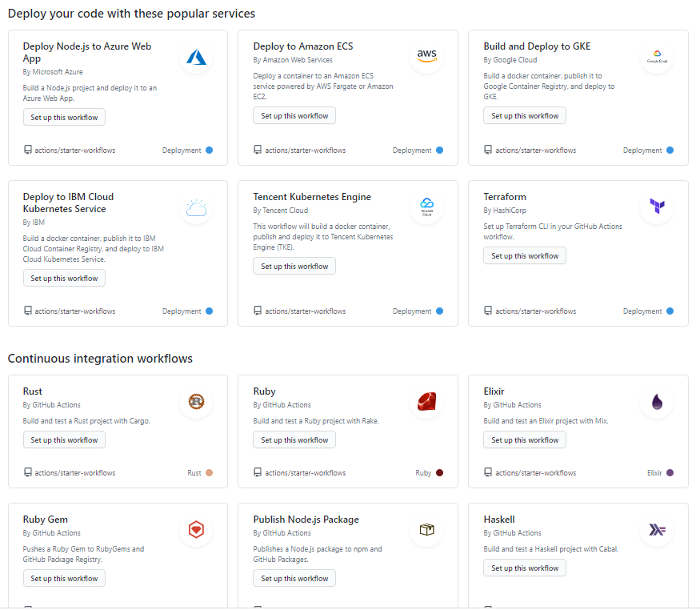
Task: Click repo icon in Terraform card
Action: [487, 311]
